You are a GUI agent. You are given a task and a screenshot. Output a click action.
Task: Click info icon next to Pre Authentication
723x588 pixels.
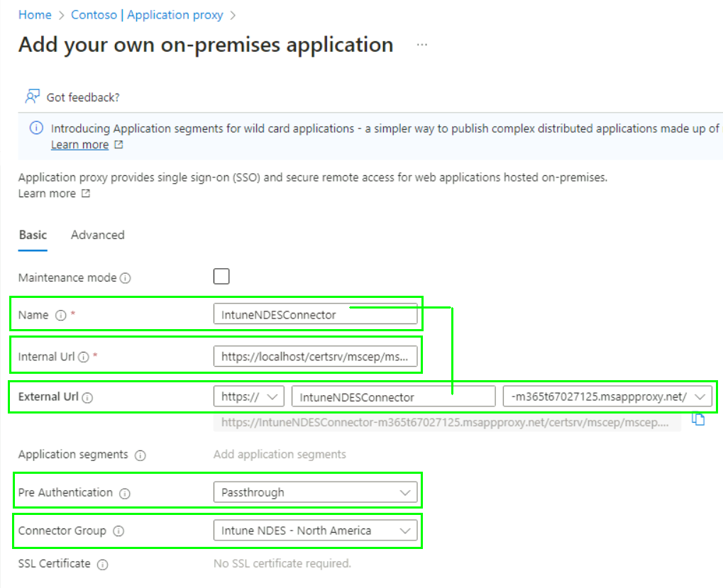click(125, 493)
